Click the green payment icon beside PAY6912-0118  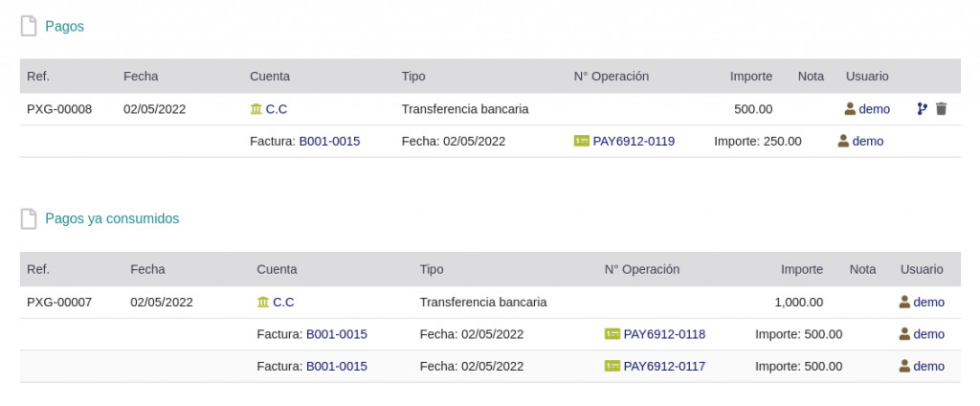click(612, 334)
